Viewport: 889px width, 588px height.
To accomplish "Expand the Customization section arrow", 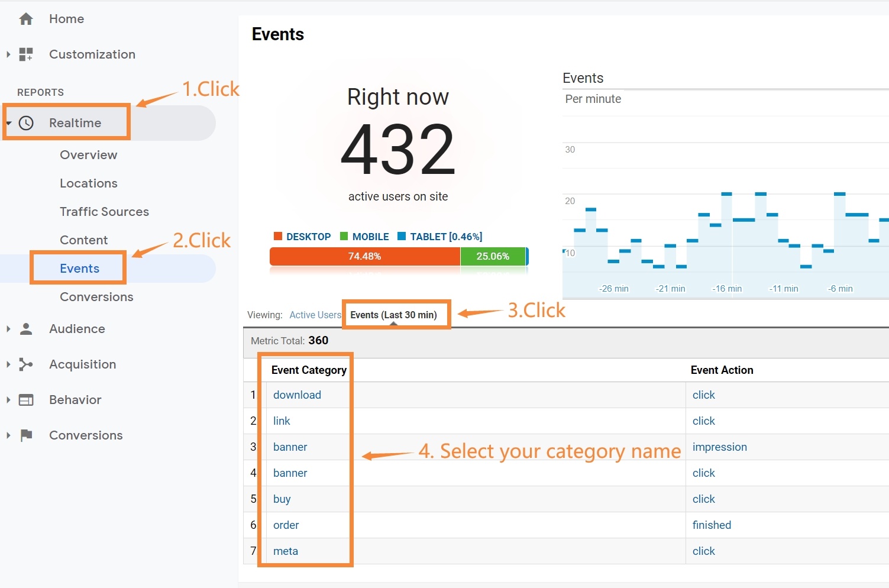I will tap(8, 54).
